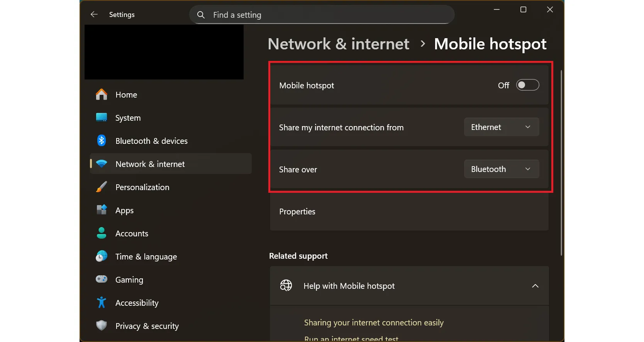Viewport: 644px width, 342px height.
Task: Open Sharing your internet connection easily link
Action: point(373,323)
